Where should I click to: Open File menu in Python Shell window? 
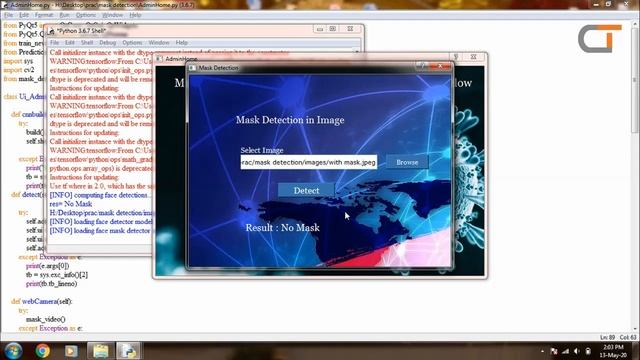click(54, 42)
